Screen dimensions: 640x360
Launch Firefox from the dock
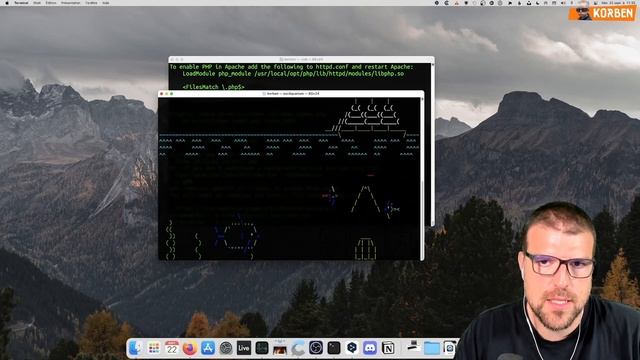[190, 348]
